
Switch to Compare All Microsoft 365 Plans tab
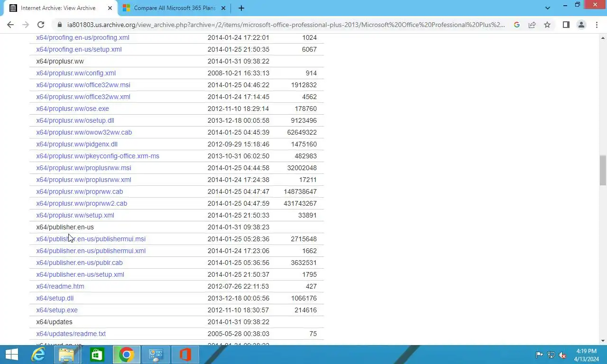pos(174,8)
